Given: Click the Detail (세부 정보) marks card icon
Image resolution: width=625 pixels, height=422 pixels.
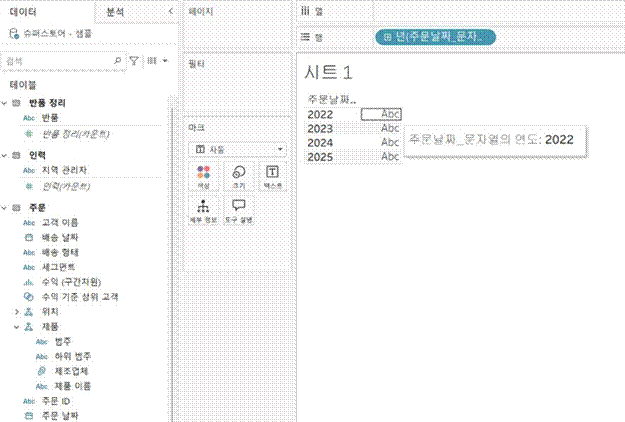Looking at the screenshot, I should [204, 210].
